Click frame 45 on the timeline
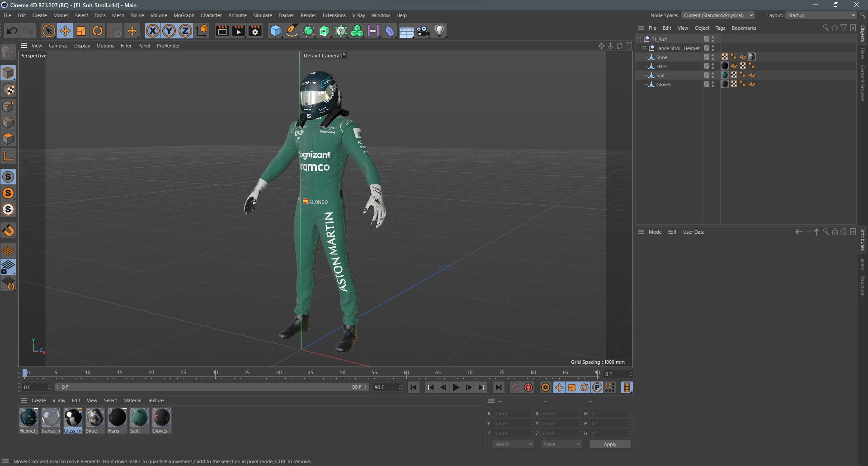Screen dimensions: 868x466 [x=311, y=373]
